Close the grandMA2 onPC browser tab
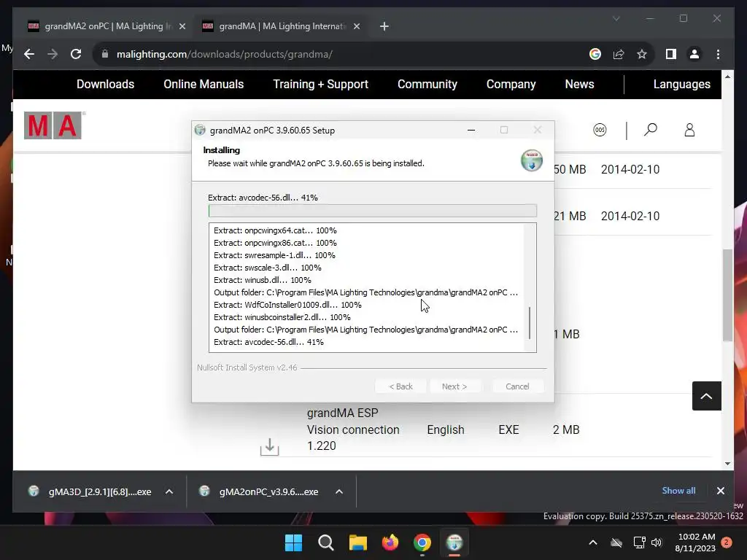Image resolution: width=747 pixels, height=560 pixels. pyautogui.click(x=182, y=26)
